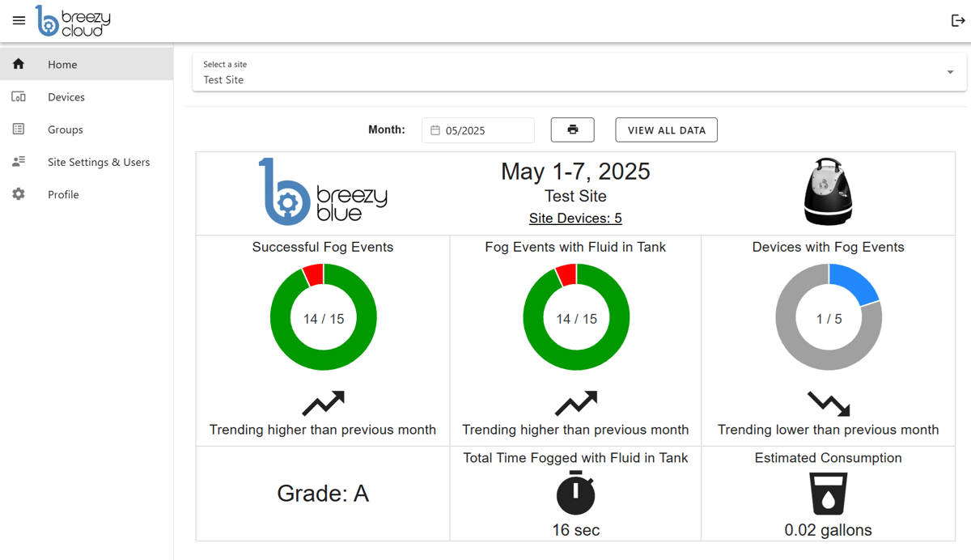The height and width of the screenshot is (560, 971).
Task: Open the hamburger navigation menu
Action: (x=19, y=21)
